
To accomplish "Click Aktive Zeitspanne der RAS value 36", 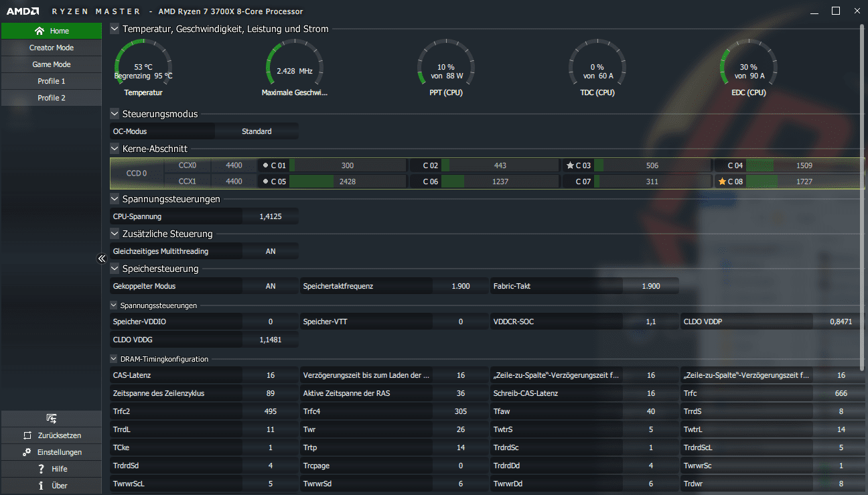I will click(x=460, y=393).
